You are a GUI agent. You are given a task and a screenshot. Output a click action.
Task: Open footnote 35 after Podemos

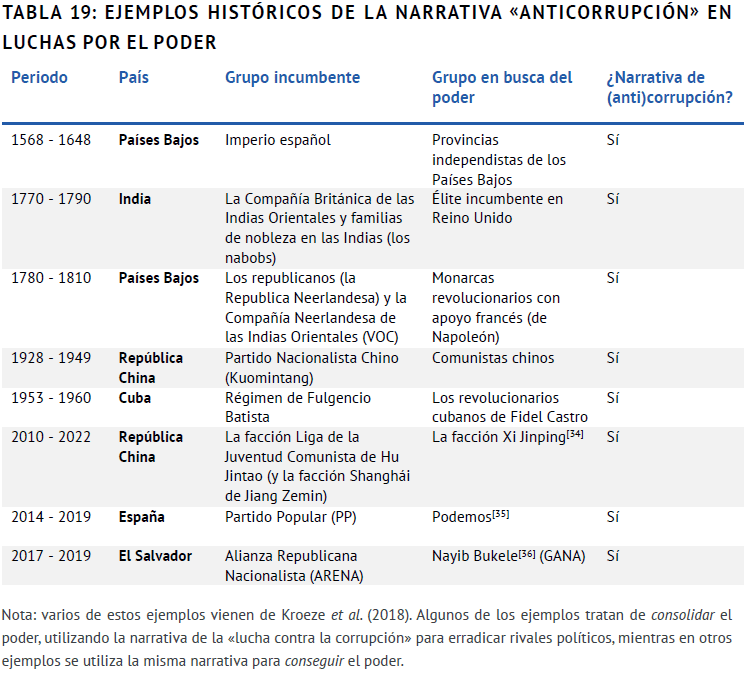[x=501, y=513]
